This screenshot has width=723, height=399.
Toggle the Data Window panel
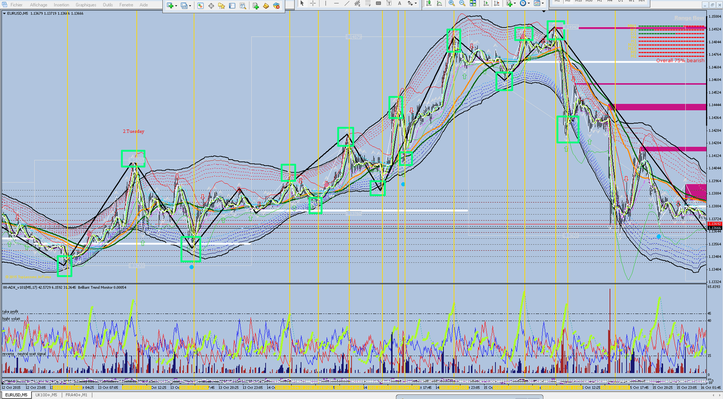(211, 6)
